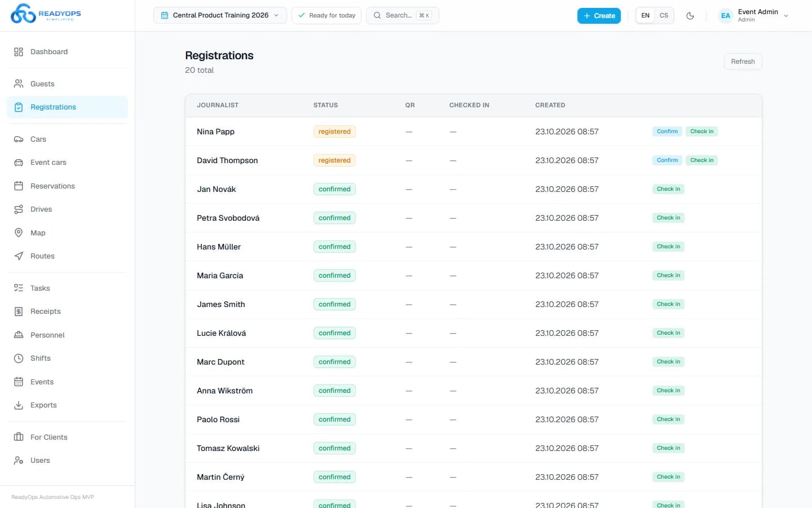Screen dimensions: 812x508
Task: Open Central Product Training 2026 event dropdown
Action: 220,16
